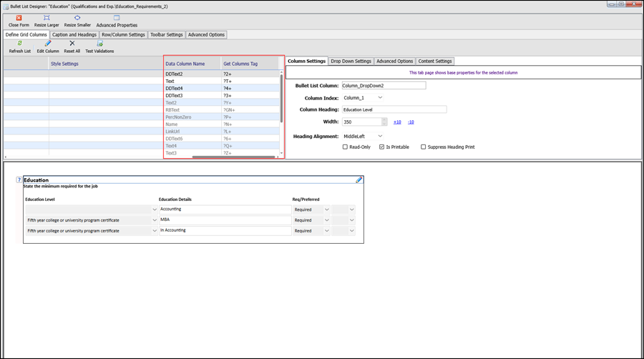
Task: Click the Bullet List Column input field
Action: click(x=384, y=85)
